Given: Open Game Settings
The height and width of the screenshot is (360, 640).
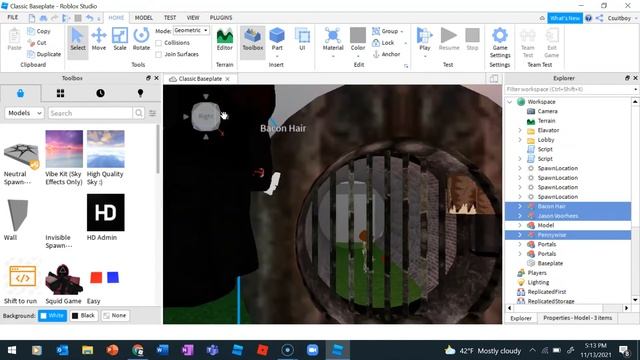Looking at the screenshot, I should pyautogui.click(x=500, y=43).
